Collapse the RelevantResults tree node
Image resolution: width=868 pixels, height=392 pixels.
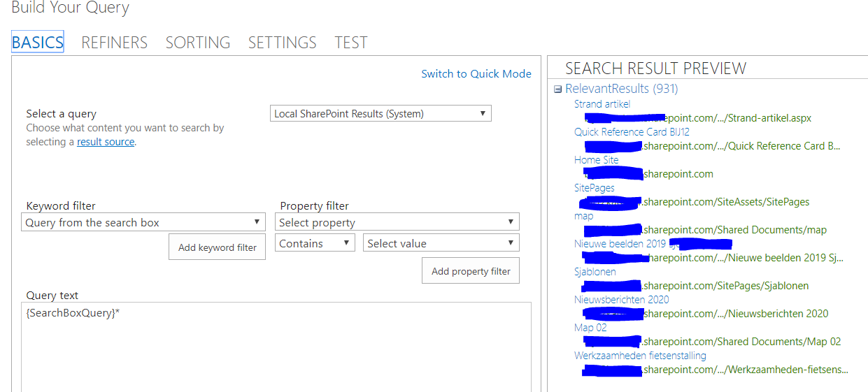click(557, 89)
